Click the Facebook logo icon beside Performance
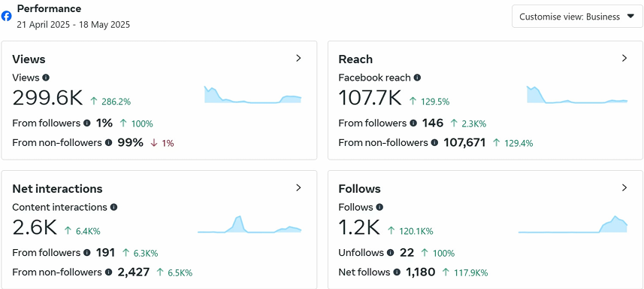The height and width of the screenshot is (289, 644). pyautogui.click(x=7, y=16)
